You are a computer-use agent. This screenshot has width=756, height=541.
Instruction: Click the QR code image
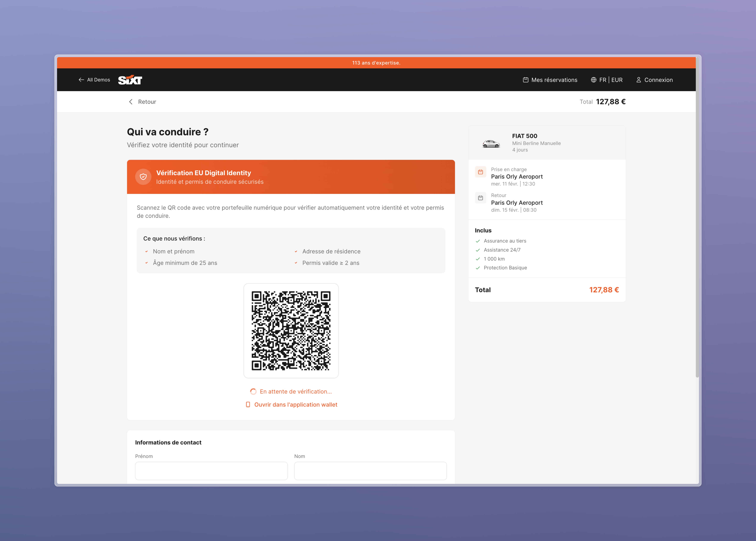click(x=291, y=331)
